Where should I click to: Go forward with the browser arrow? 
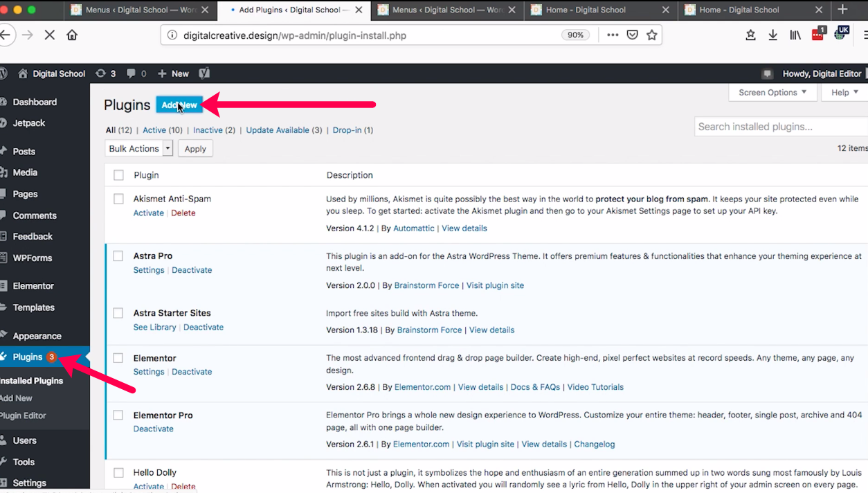coord(27,35)
